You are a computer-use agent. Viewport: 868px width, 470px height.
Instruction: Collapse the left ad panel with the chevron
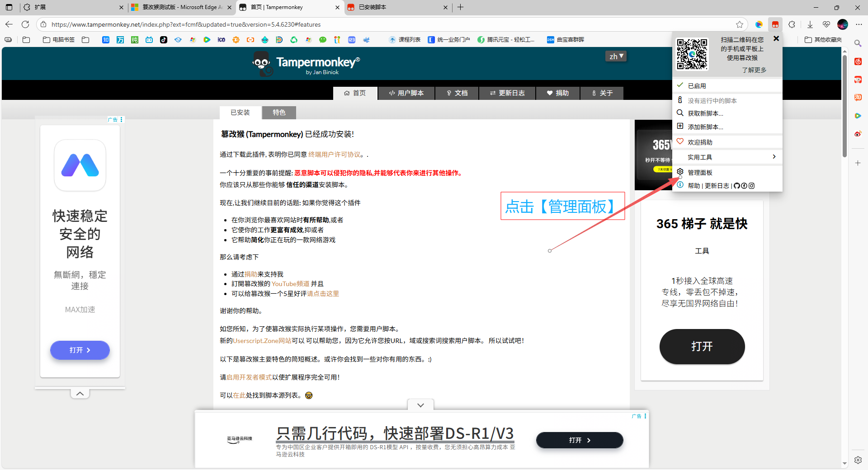click(80, 393)
